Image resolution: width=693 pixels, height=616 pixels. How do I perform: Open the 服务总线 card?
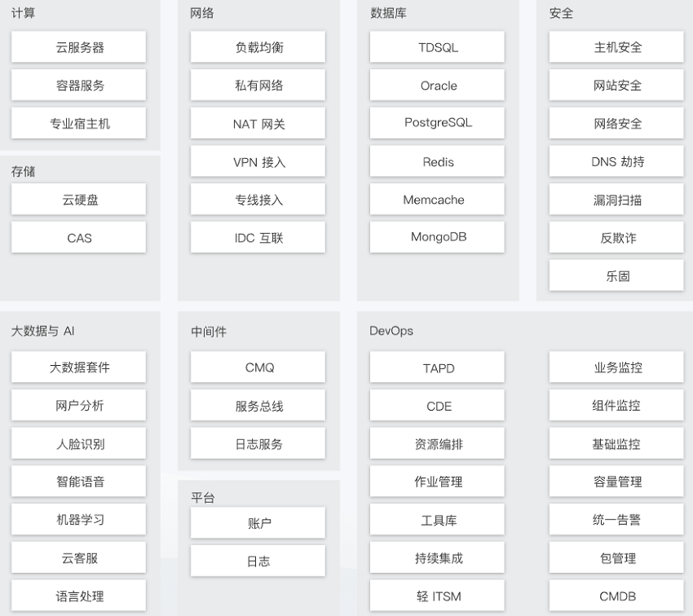click(x=258, y=405)
